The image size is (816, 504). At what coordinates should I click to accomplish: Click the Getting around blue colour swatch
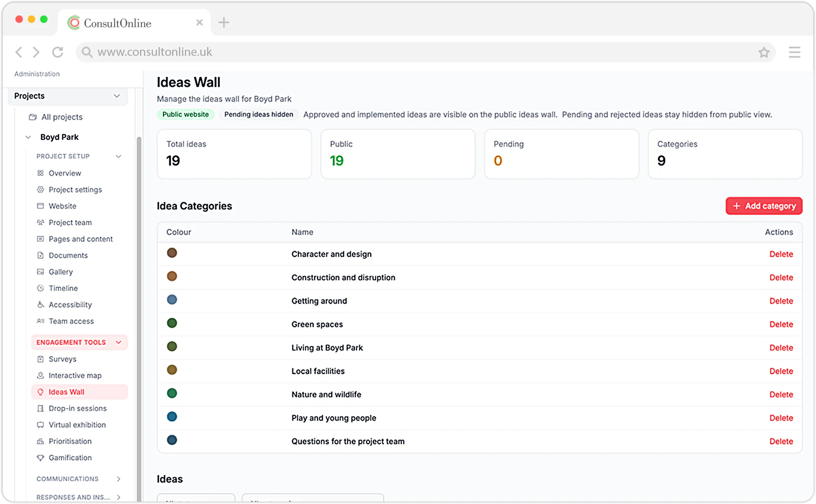click(172, 299)
